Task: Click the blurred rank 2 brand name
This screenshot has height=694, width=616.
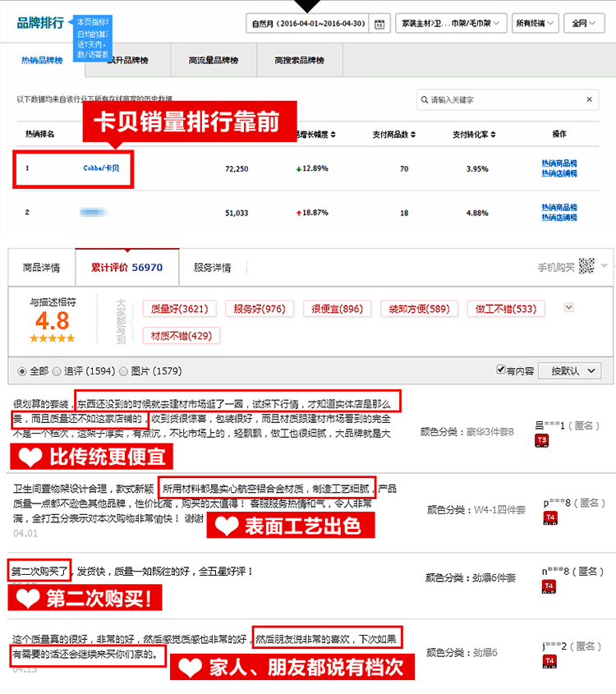Action: [x=94, y=213]
